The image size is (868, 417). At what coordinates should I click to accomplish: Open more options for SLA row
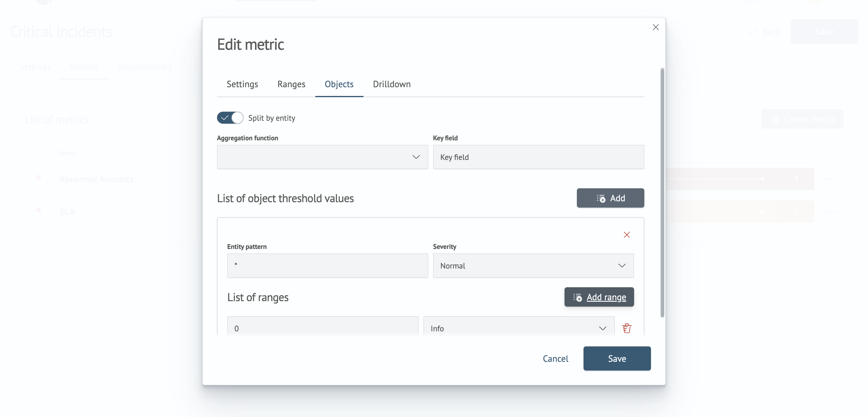pos(831,212)
